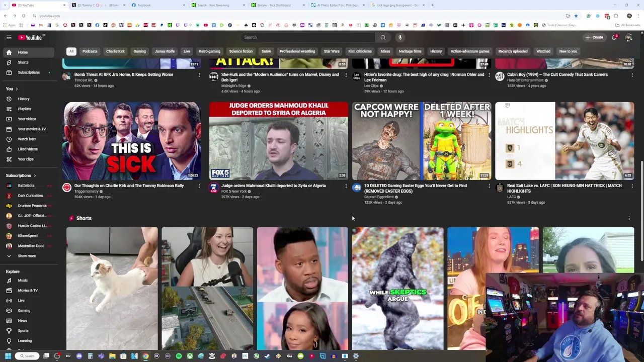Open Subscriptions in the sidebar

point(28,72)
